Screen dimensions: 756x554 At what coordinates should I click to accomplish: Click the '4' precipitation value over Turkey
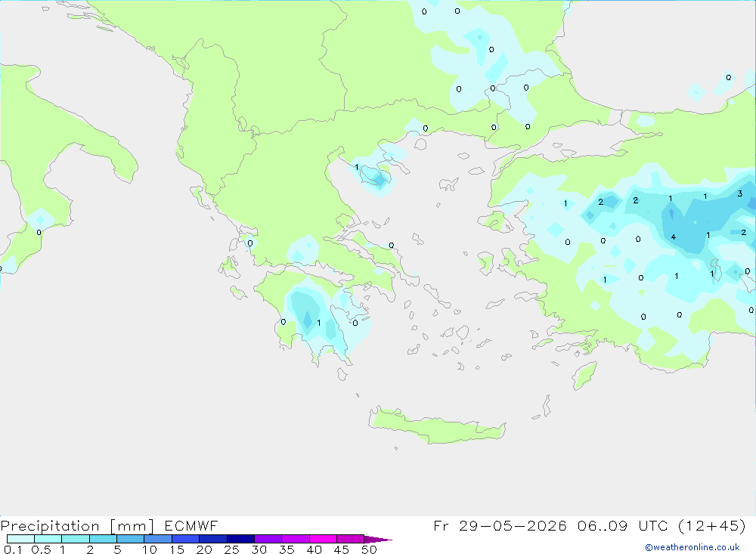pos(673,237)
